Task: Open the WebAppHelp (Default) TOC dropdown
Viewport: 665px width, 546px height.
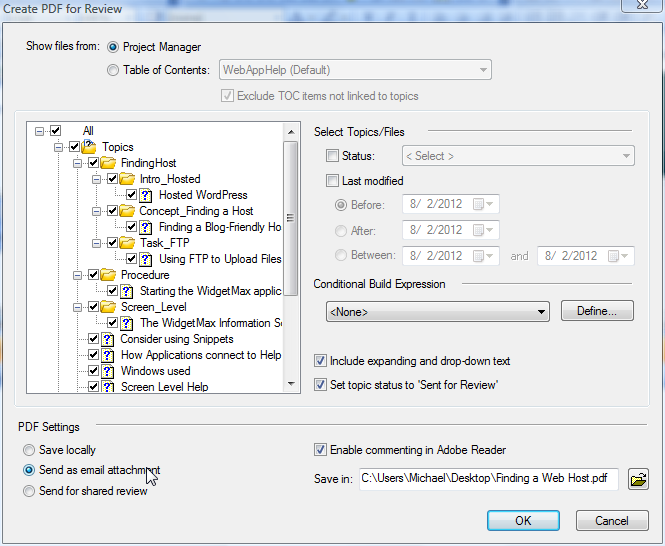Action: click(355, 70)
